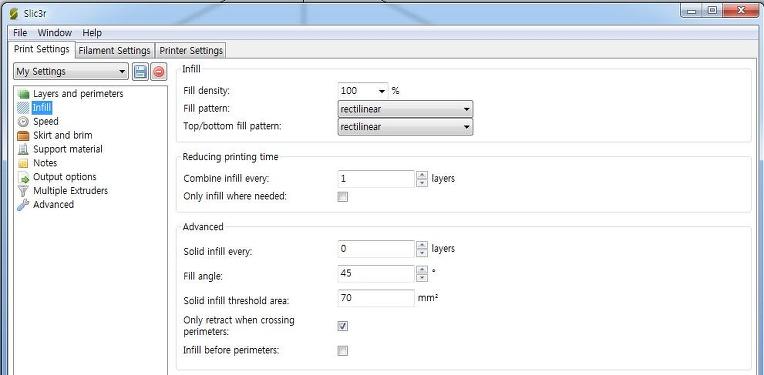Maximize the Slic3r window
The width and height of the screenshot is (764, 375).
(x=712, y=10)
